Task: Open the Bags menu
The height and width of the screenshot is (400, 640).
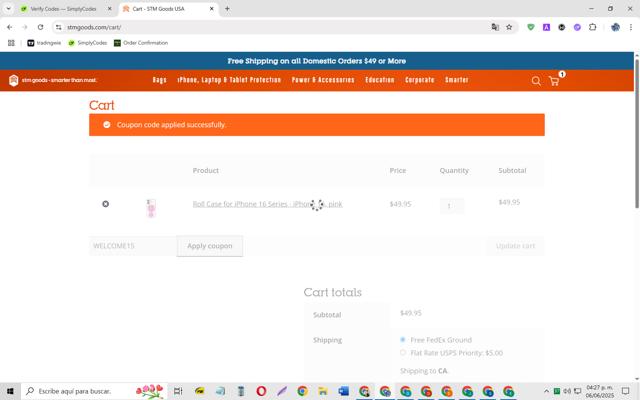Action: pos(160,80)
